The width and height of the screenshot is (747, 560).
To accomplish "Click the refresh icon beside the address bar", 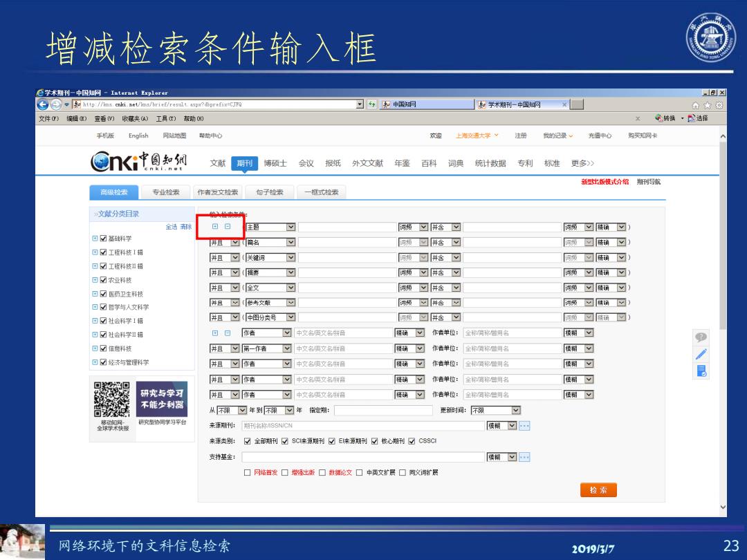I will 371,104.
